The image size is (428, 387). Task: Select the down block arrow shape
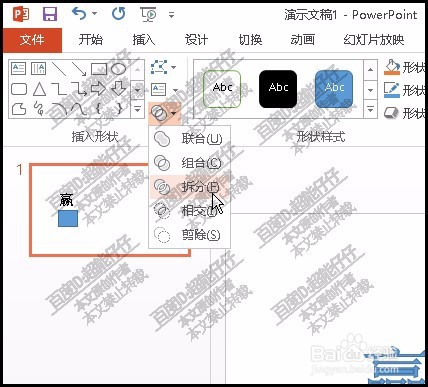[x=118, y=89]
